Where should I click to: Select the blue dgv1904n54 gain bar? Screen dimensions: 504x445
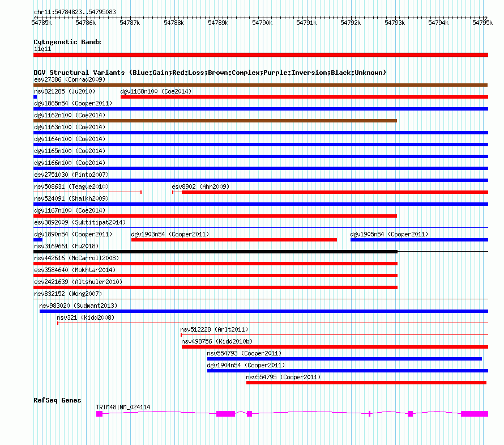(x=348, y=371)
